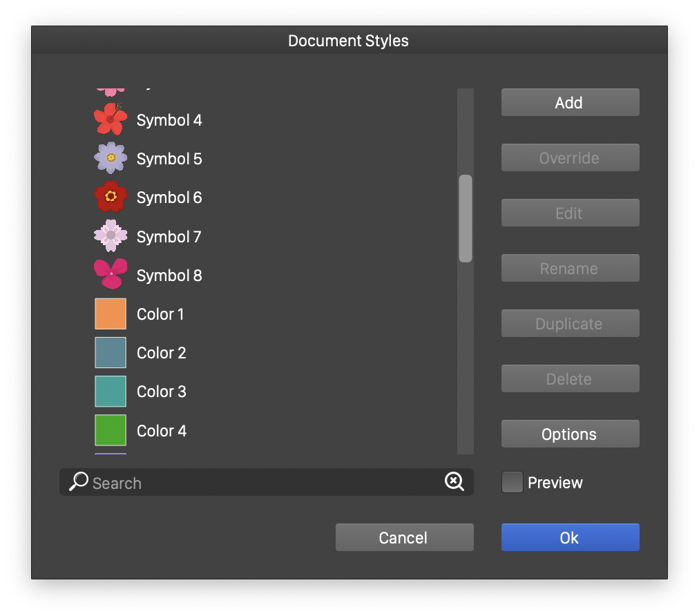Pick the slate blue Color 2 swatch

[111, 352]
